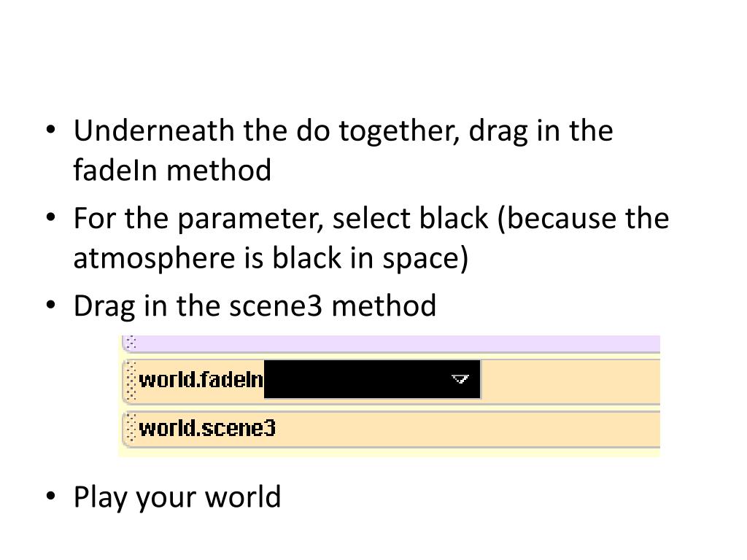
Task: Click the bullet before 'Drag in the scene3'
Action: 51,305
